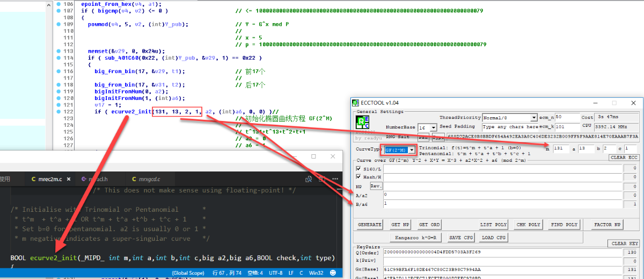Click the Type button beside RNG Salt
644x279 pixels.
pyautogui.click(x=438, y=137)
